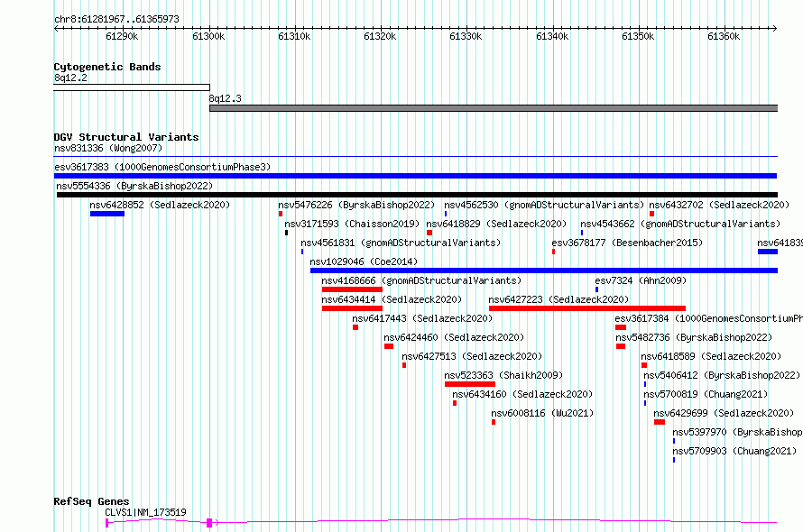Select nsv6417443 (Sedlazeck2020) label
This screenshot has width=803, height=532.
tap(422, 318)
